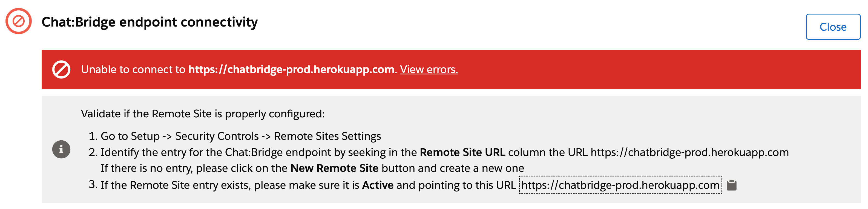Click the Validate if the Remote Site heading
This screenshot has width=868, height=209.
click(x=203, y=114)
